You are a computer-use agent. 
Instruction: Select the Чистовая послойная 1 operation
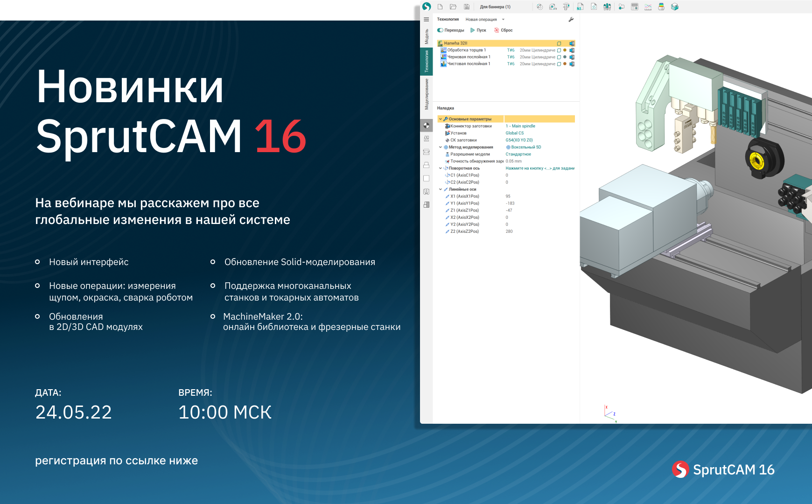[x=469, y=64]
